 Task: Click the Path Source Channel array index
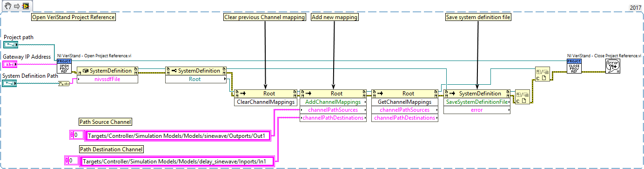tap(76, 135)
